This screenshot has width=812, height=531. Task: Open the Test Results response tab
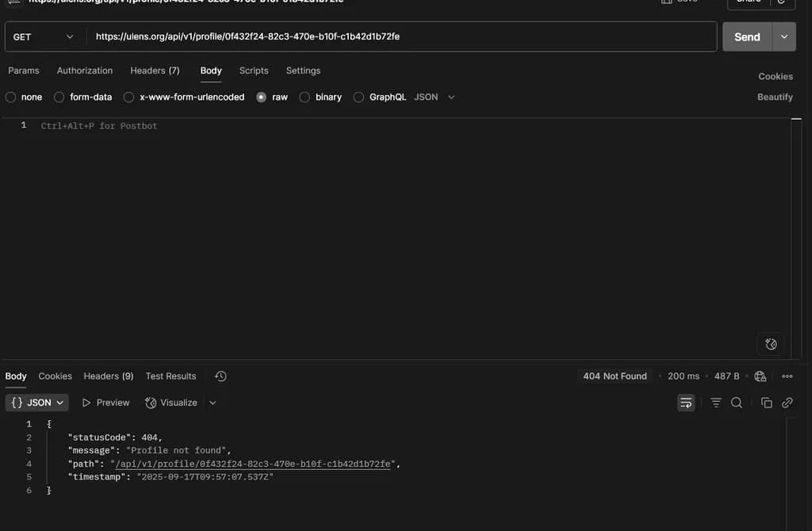pos(170,376)
